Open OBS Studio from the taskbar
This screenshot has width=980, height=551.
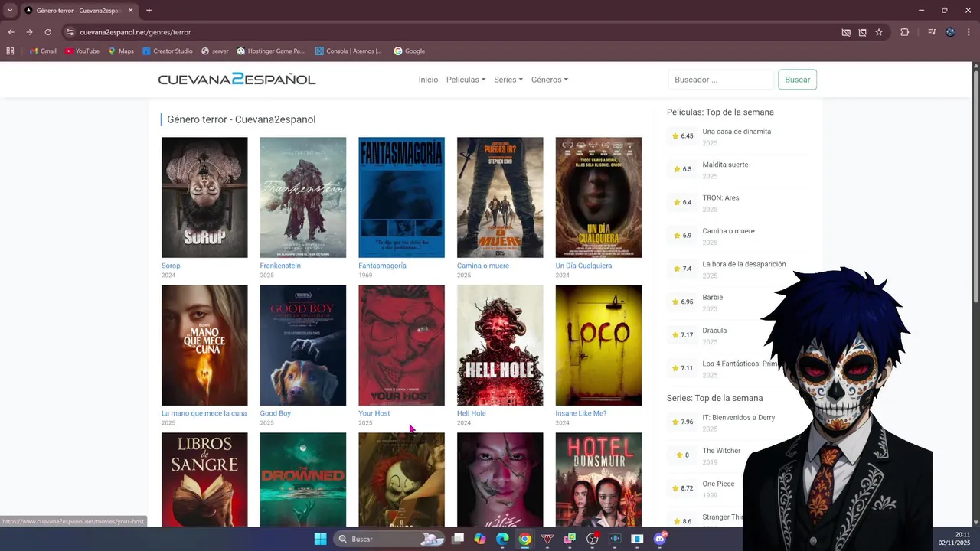click(x=592, y=539)
